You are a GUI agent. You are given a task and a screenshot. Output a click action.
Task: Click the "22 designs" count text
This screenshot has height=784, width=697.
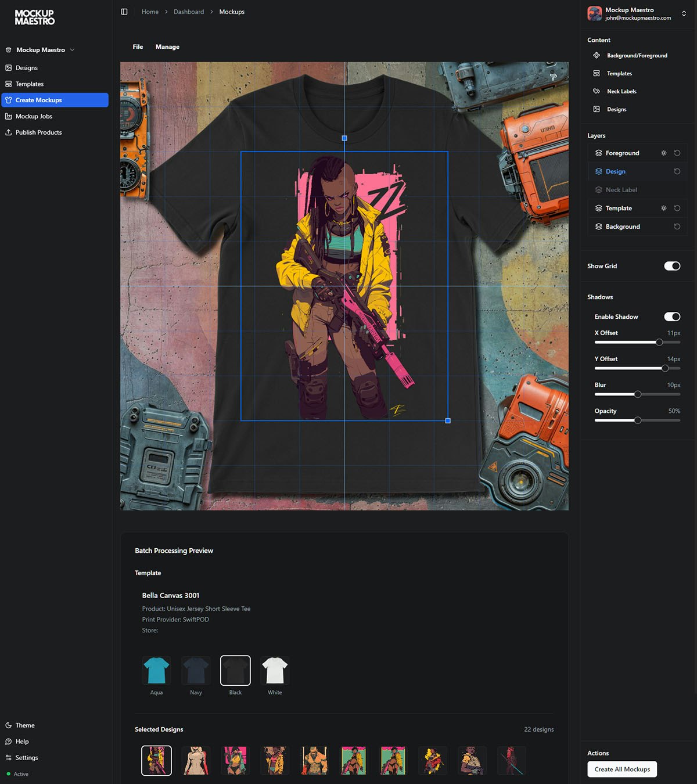click(538, 729)
